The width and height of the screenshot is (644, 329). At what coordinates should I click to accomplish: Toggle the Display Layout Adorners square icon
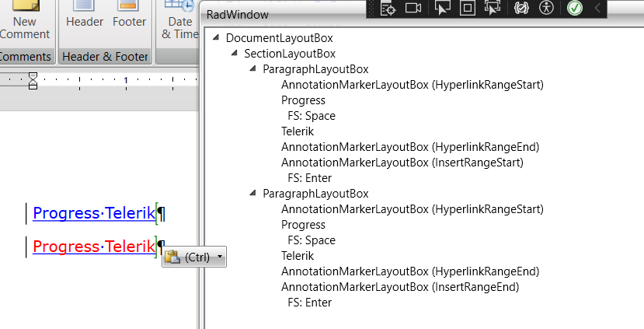[x=468, y=8]
